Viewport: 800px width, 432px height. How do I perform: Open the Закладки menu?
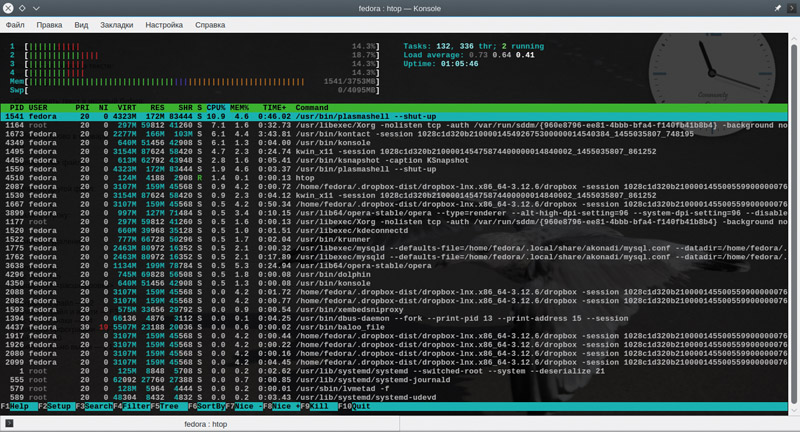116,24
